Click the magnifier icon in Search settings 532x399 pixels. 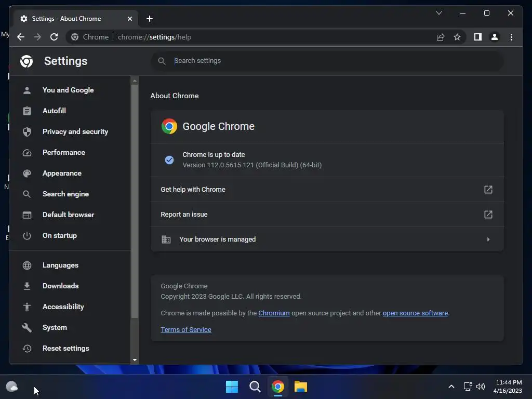pos(162,61)
